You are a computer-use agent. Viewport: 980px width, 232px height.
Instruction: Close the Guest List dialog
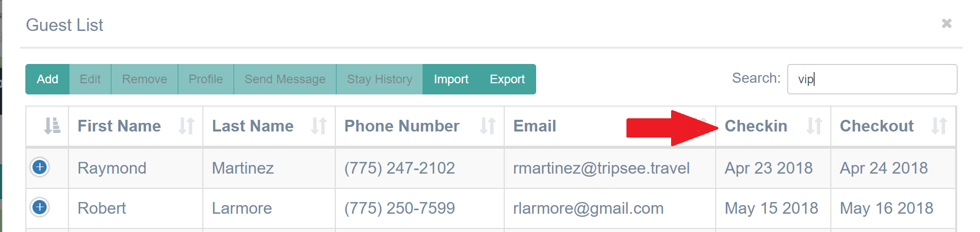click(947, 23)
